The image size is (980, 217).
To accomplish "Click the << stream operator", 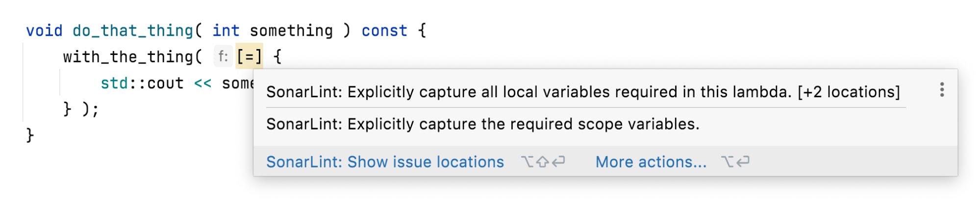I will tap(202, 83).
